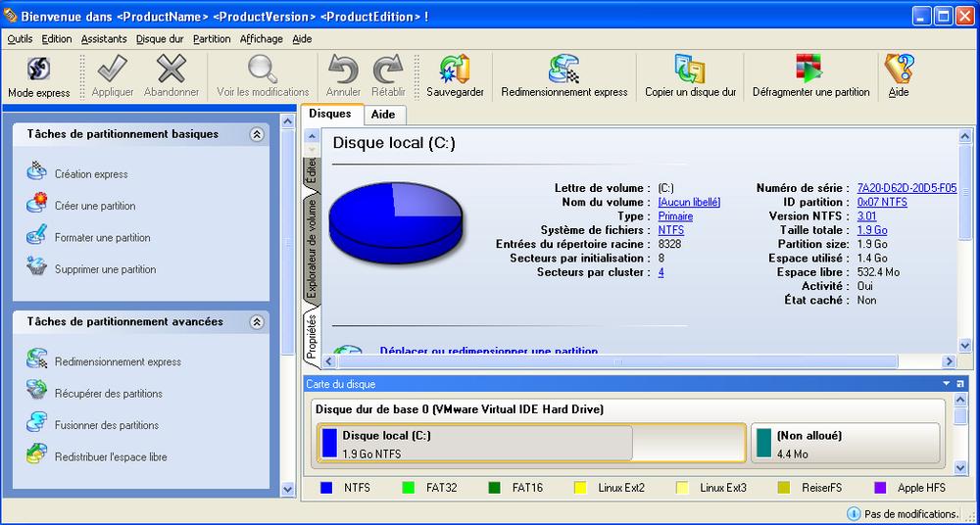
Task: Click the Rétablir redo arrow
Action: 388,69
